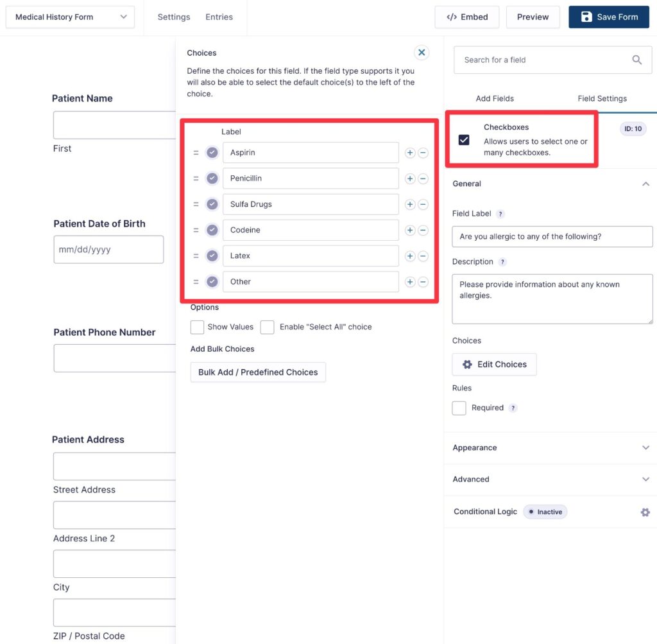
Task: Click inside the Description text area
Action: click(552, 299)
